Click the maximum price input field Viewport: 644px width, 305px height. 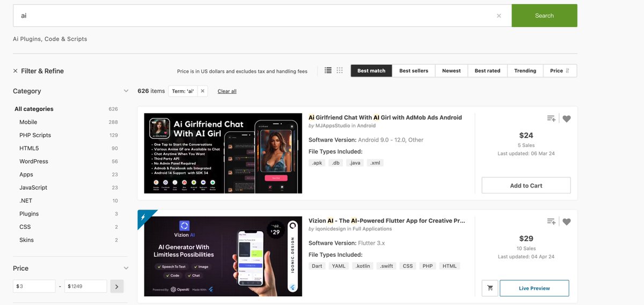pos(86,286)
